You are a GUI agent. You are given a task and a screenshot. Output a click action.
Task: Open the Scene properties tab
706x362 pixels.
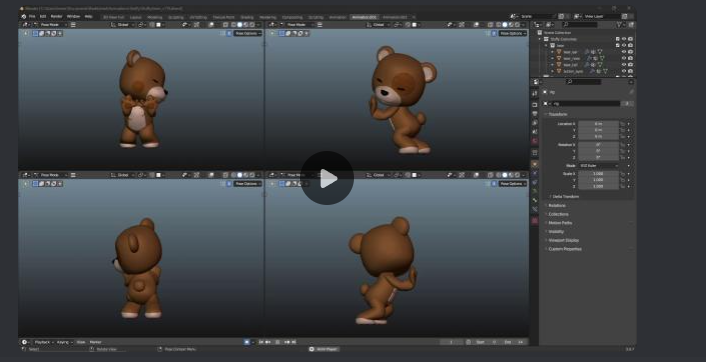point(535,132)
